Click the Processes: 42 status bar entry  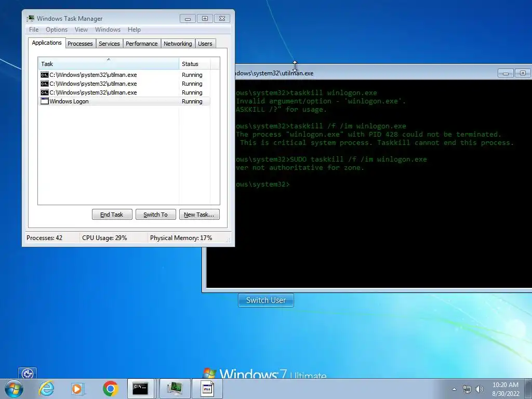click(45, 238)
